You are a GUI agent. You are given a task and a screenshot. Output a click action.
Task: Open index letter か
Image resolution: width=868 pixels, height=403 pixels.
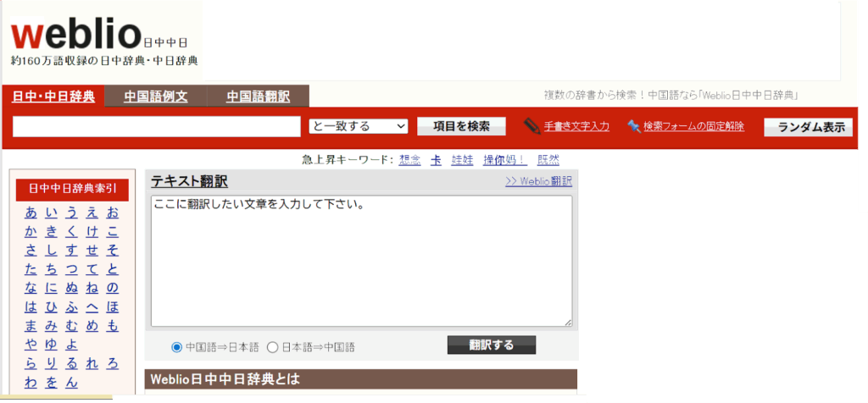[31, 232]
